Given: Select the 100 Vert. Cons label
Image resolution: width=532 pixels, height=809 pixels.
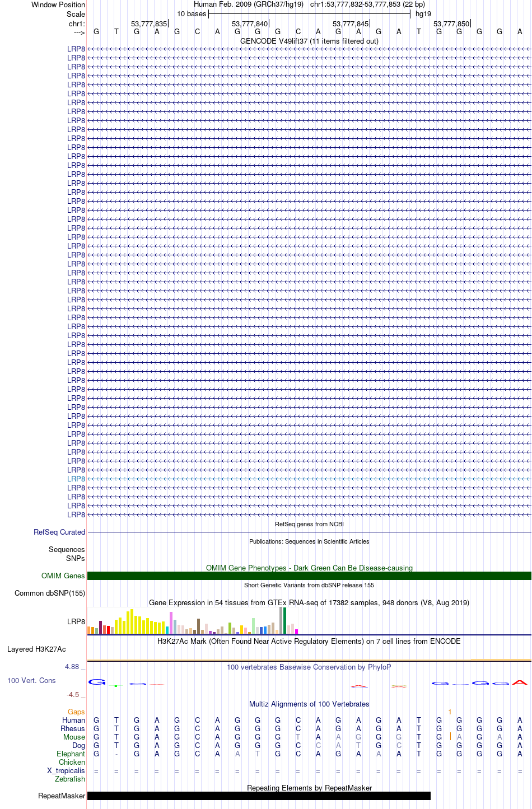Looking at the screenshot, I should 31,680.
